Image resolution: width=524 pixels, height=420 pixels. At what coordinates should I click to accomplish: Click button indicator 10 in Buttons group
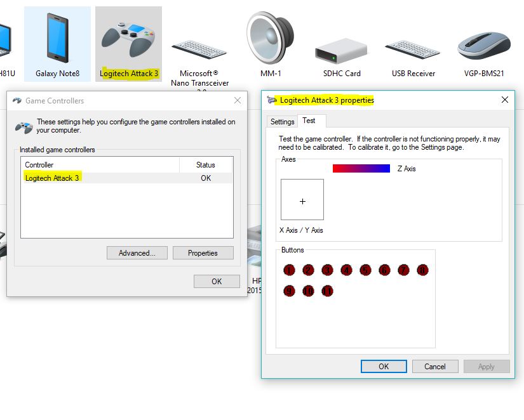pyautogui.click(x=308, y=291)
